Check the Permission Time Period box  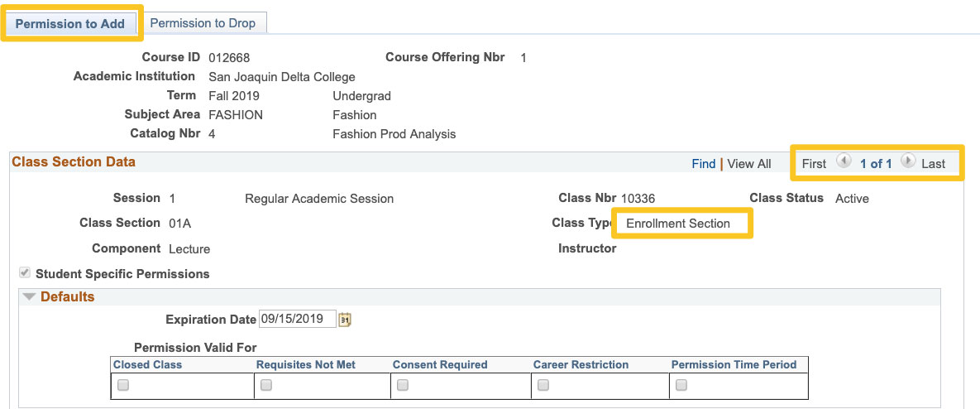pyautogui.click(x=681, y=385)
